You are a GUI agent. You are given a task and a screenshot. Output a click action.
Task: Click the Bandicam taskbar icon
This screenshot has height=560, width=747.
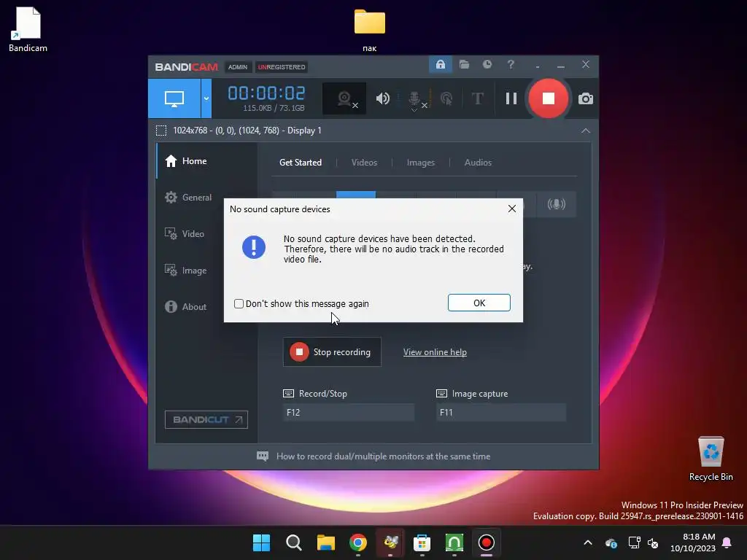point(487,542)
